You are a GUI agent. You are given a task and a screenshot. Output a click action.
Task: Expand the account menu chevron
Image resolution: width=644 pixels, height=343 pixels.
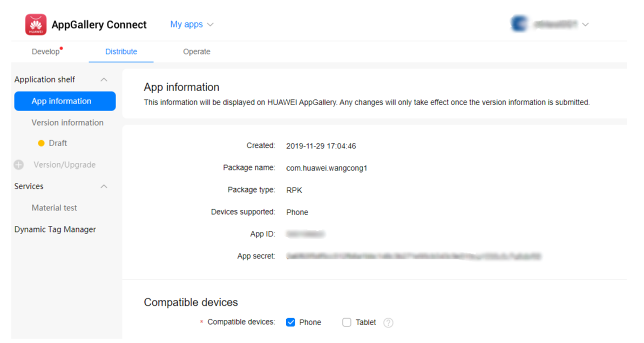tap(585, 25)
